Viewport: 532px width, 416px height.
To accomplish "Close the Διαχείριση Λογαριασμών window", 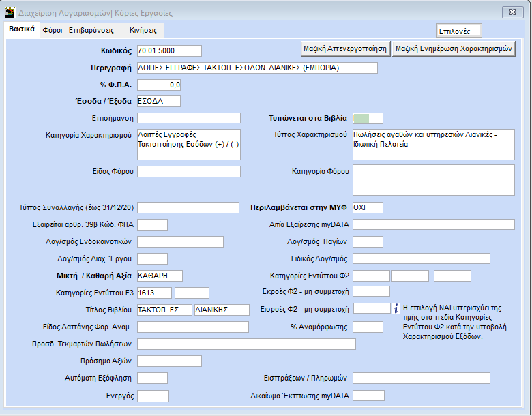I will (512, 12).
